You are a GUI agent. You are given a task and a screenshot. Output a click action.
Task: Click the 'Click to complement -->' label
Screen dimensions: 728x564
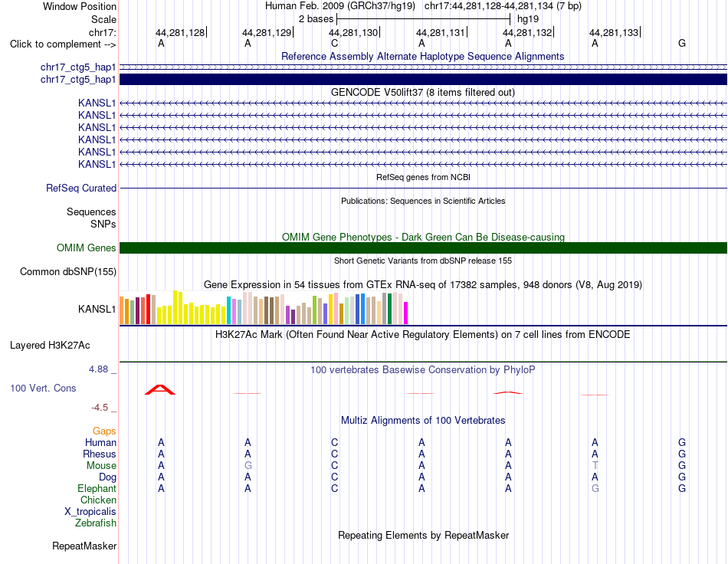pyautogui.click(x=63, y=44)
